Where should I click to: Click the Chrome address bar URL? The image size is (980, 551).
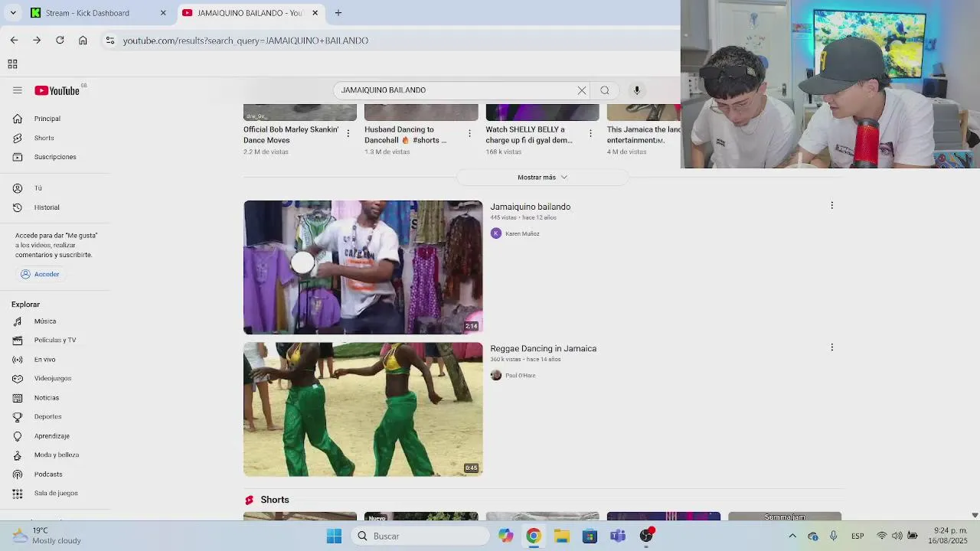[246, 41]
